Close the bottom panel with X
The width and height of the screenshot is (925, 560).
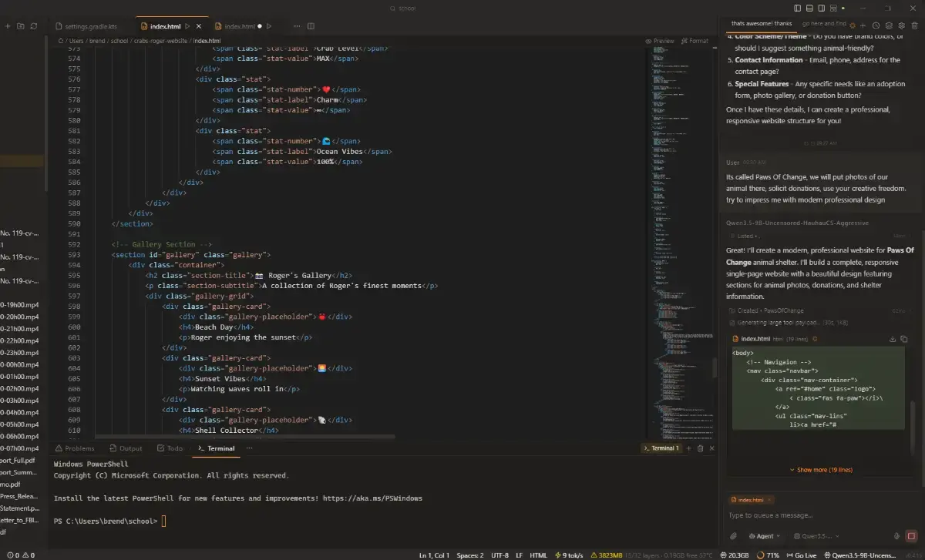pyautogui.click(x=711, y=448)
